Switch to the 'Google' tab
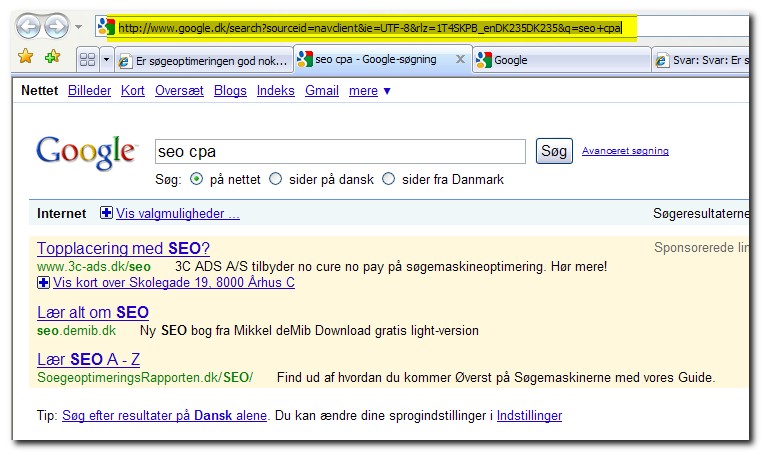 tap(562, 60)
